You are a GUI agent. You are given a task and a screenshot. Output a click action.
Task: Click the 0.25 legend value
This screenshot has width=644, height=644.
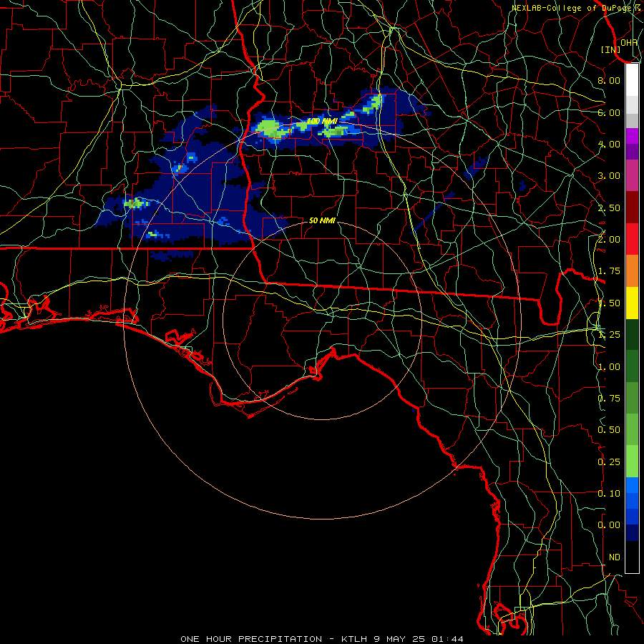coord(609,462)
